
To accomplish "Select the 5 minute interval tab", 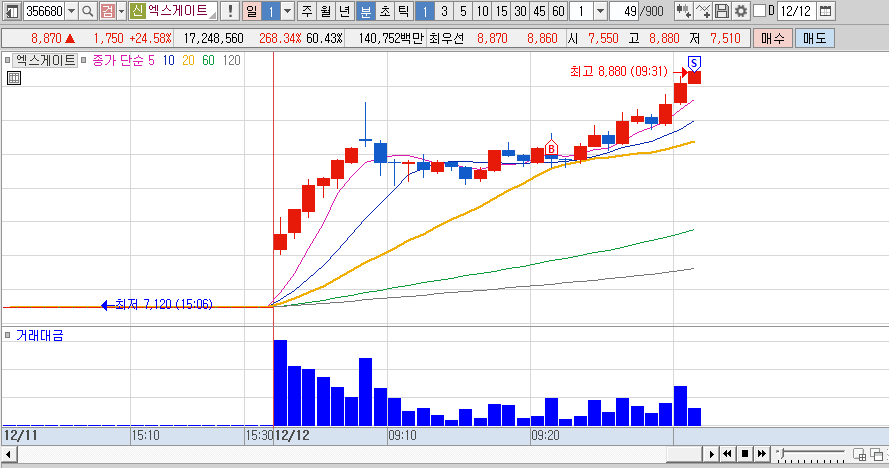I will tap(463, 11).
